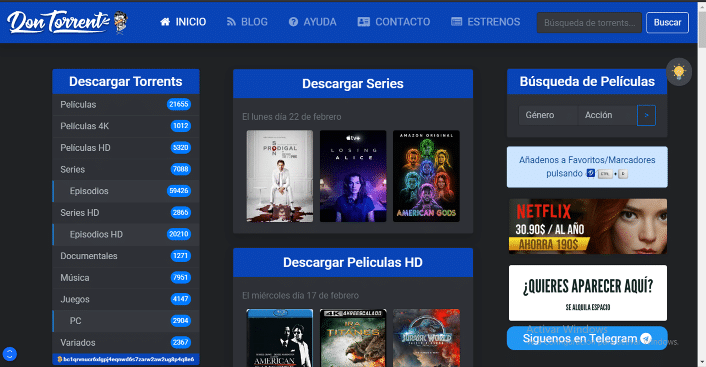This screenshot has width=706, height=367.
Task: Open the Juegos category
Action: click(x=126, y=299)
